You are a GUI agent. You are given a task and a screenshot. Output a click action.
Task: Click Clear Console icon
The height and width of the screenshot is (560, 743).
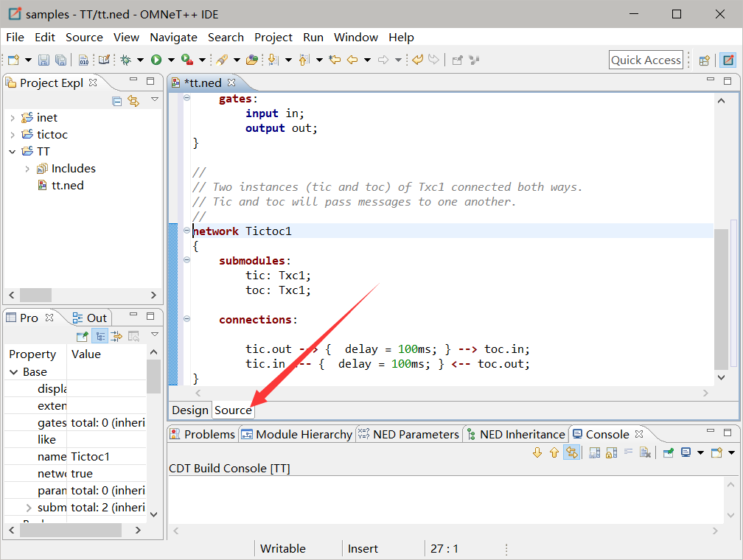coord(645,453)
